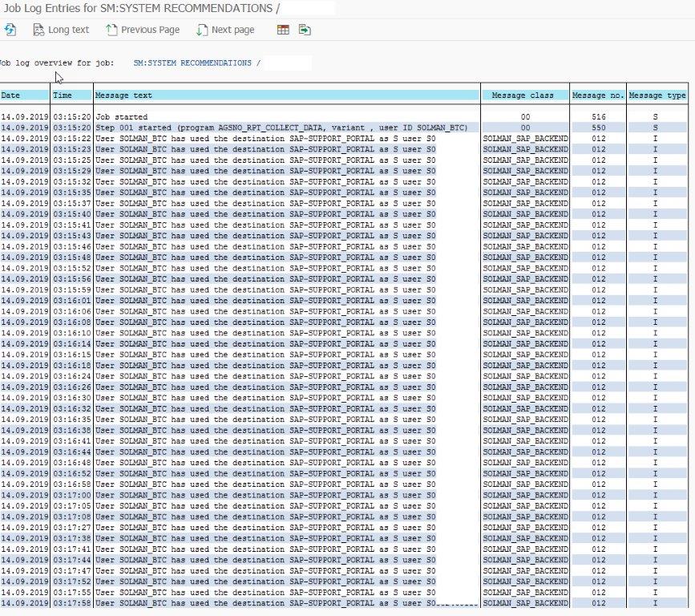The width and height of the screenshot is (695, 616).
Task: Click message text in the 03:16:06 row
Action: [265, 312]
